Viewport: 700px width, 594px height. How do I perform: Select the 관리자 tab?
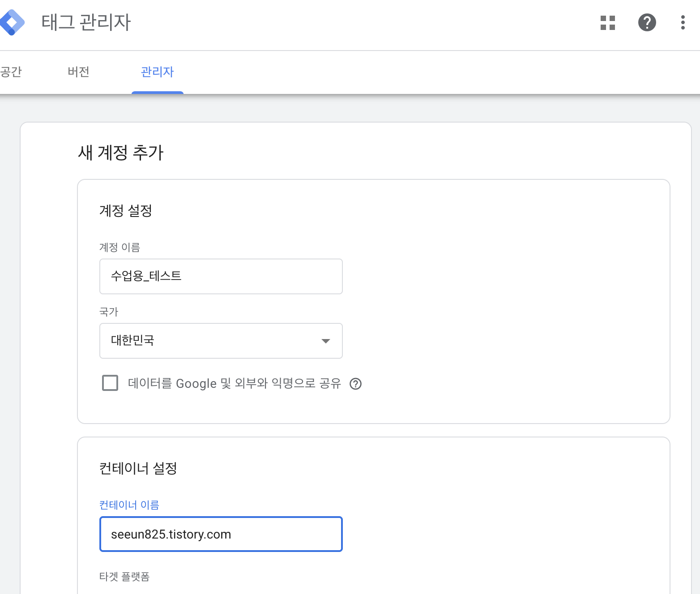pyautogui.click(x=157, y=72)
